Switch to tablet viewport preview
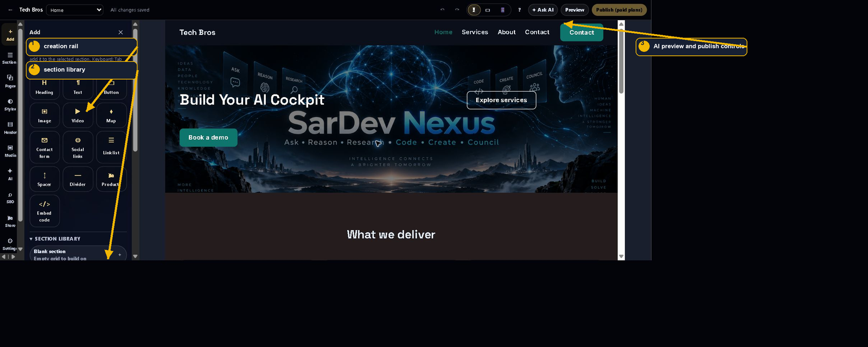The height and width of the screenshot is (347, 868). pyautogui.click(x=488, y=10)
